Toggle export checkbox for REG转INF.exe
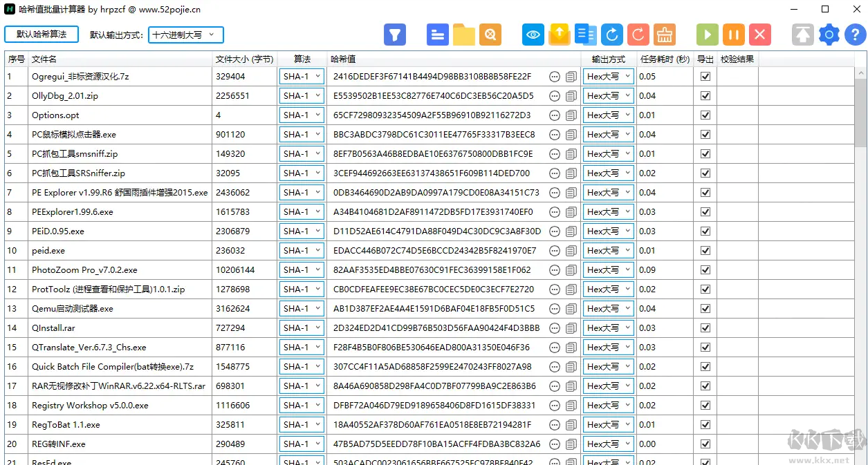868x465 pixels. 705,444
